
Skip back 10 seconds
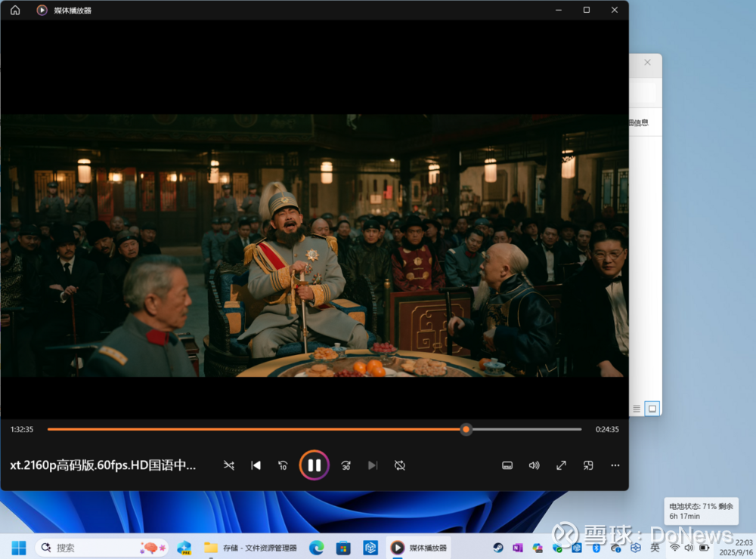tap(283, 465)
